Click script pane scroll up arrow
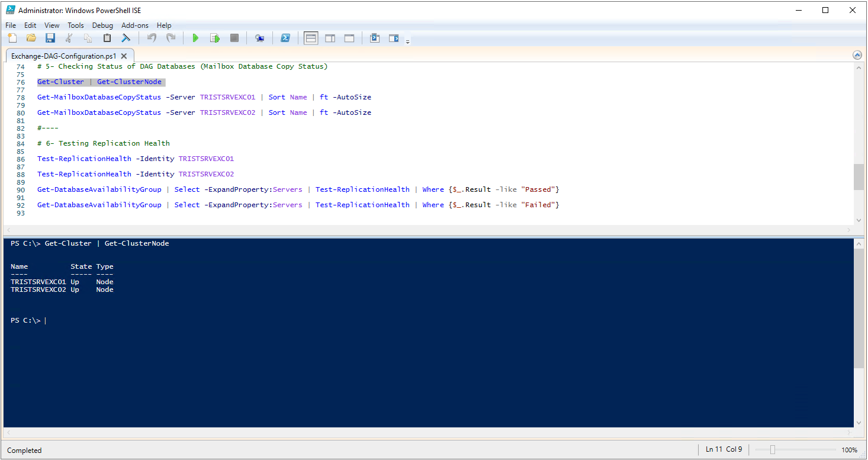 click(859, 68)
